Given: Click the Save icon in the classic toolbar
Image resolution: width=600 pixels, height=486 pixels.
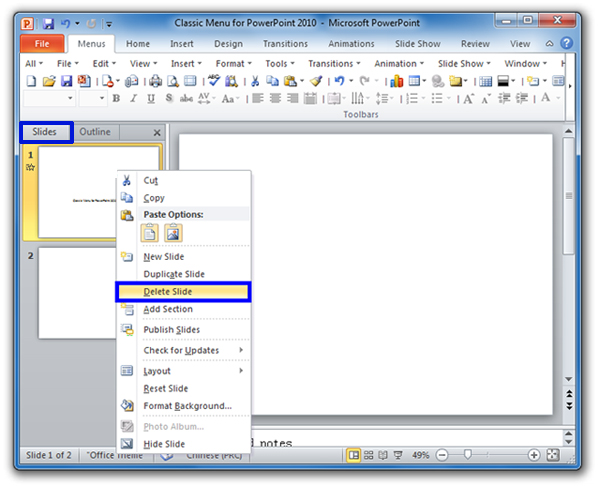Looking at the screenshot, I should (67, 81).
